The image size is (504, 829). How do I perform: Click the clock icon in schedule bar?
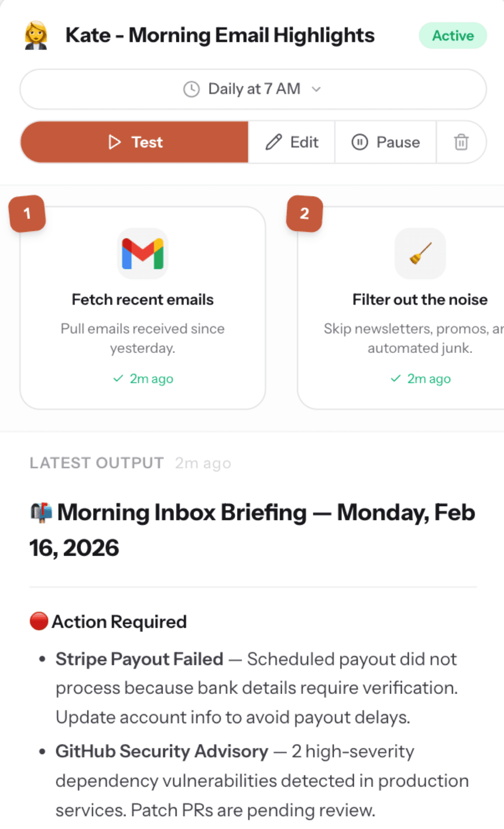(x=191, y=89)
